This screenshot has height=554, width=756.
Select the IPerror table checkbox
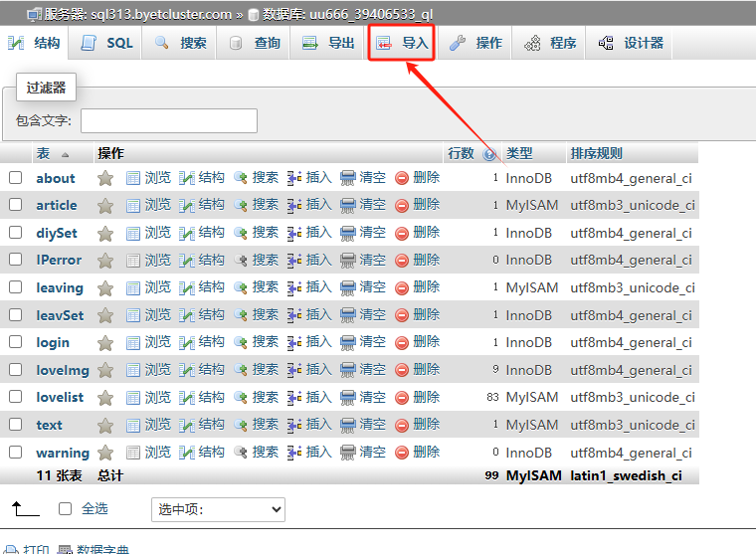(16, 260)
